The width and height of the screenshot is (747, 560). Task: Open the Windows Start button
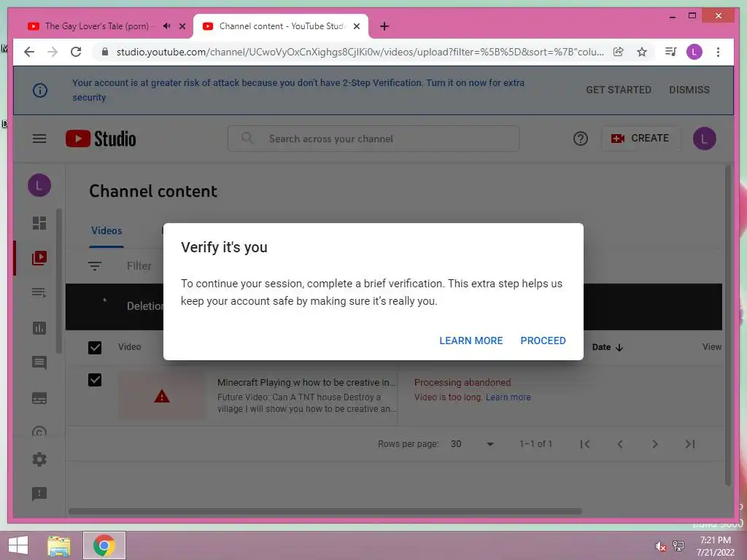18,545
